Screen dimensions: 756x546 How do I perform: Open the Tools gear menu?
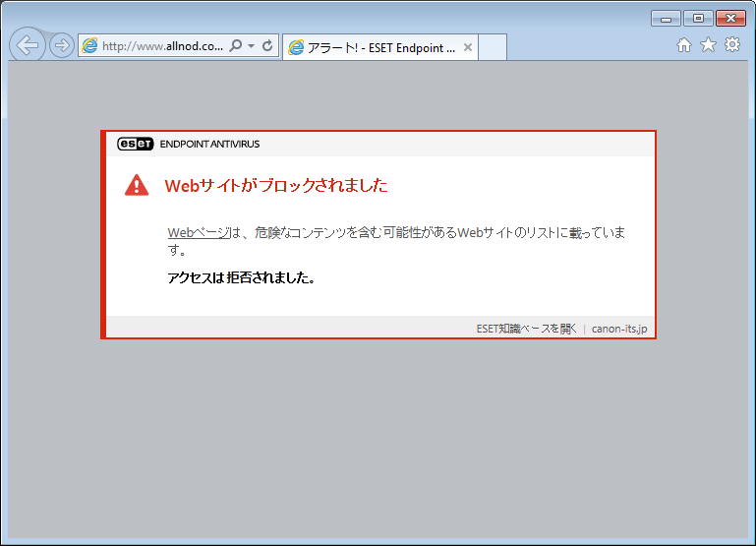[x=731, y=45]
